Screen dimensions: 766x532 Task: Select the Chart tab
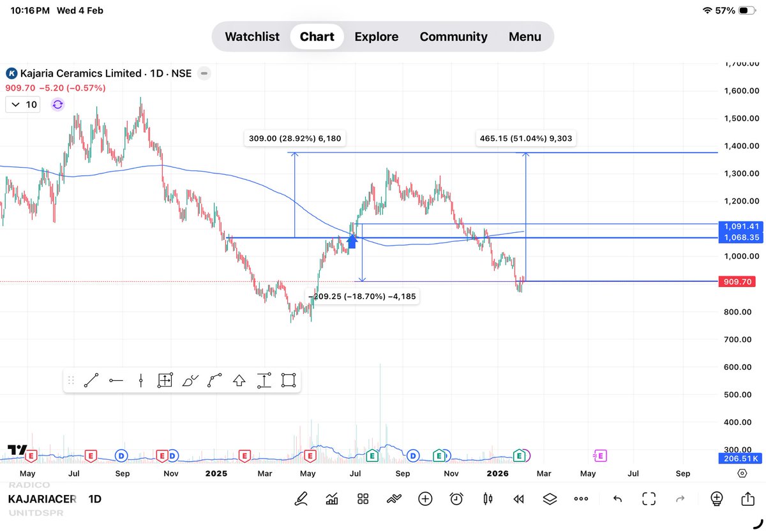[317, 36]
